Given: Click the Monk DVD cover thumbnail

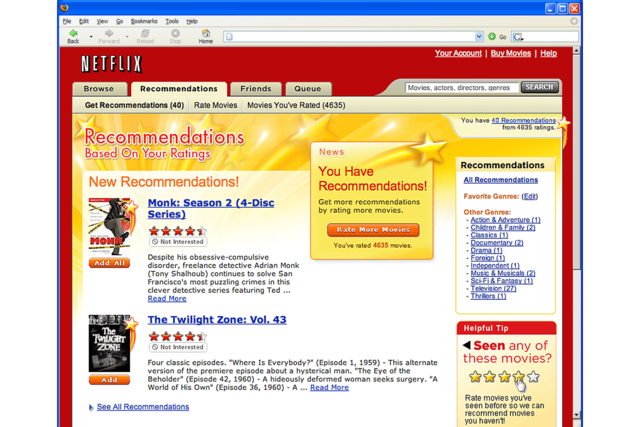Looking at the screenshot, I should pos(109,227).
